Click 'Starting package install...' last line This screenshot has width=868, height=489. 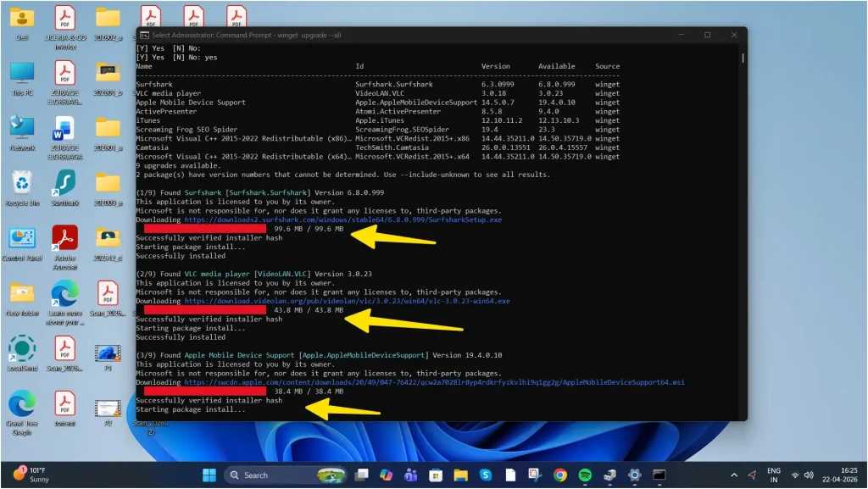click(191, 409)
